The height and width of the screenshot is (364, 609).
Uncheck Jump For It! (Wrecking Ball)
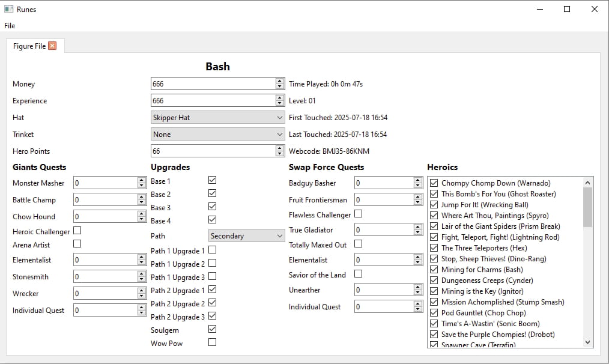point(434,205)
